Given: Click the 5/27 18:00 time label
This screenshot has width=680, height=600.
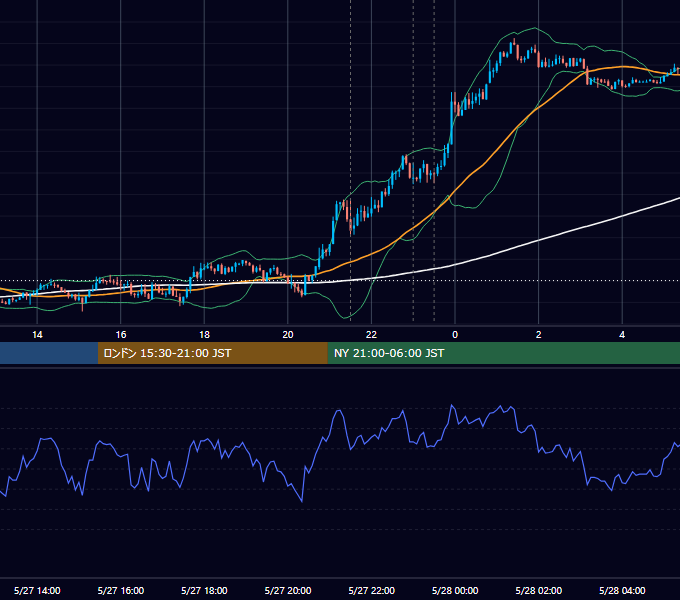Looking at the screenshot, I should pyautogui.click(x=204, y=590).
